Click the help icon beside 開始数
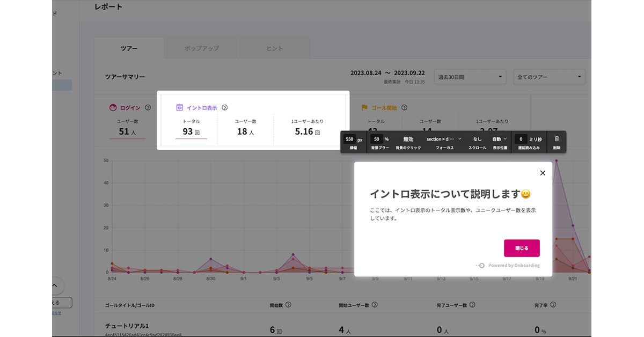 point(288,305)
